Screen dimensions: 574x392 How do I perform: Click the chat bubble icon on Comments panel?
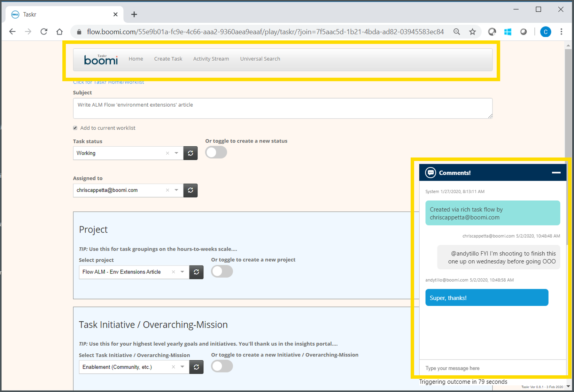tap(430, 172)
